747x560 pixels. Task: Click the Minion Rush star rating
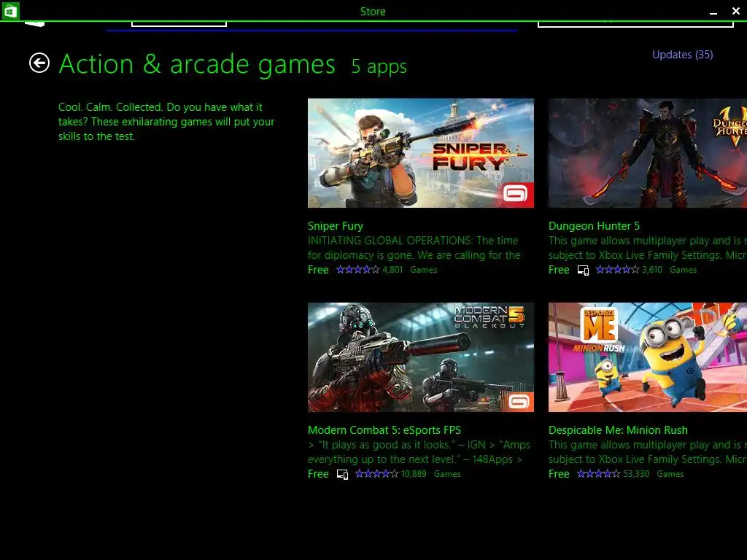598,474
